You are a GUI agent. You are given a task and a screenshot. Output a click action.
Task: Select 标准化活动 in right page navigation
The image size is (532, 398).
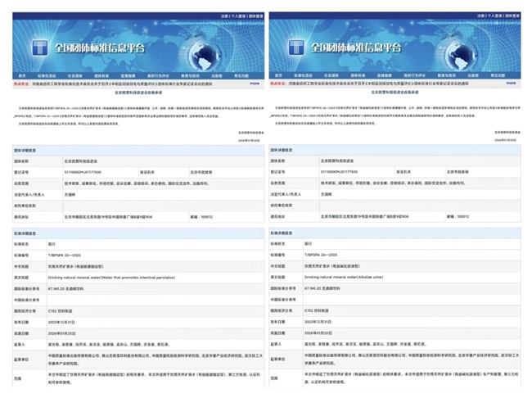(x=304, y=75)
